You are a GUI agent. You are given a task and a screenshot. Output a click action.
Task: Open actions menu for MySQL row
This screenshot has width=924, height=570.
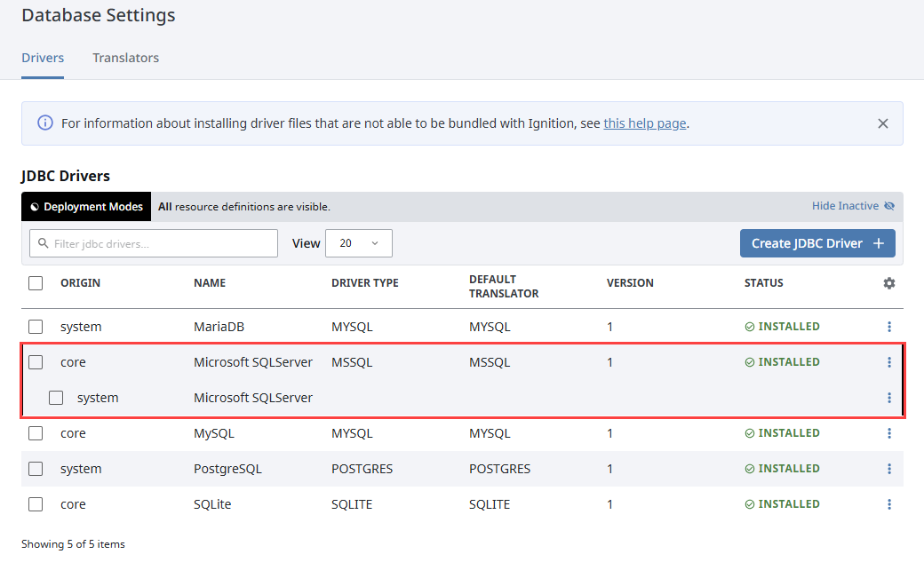coord(889,433)
